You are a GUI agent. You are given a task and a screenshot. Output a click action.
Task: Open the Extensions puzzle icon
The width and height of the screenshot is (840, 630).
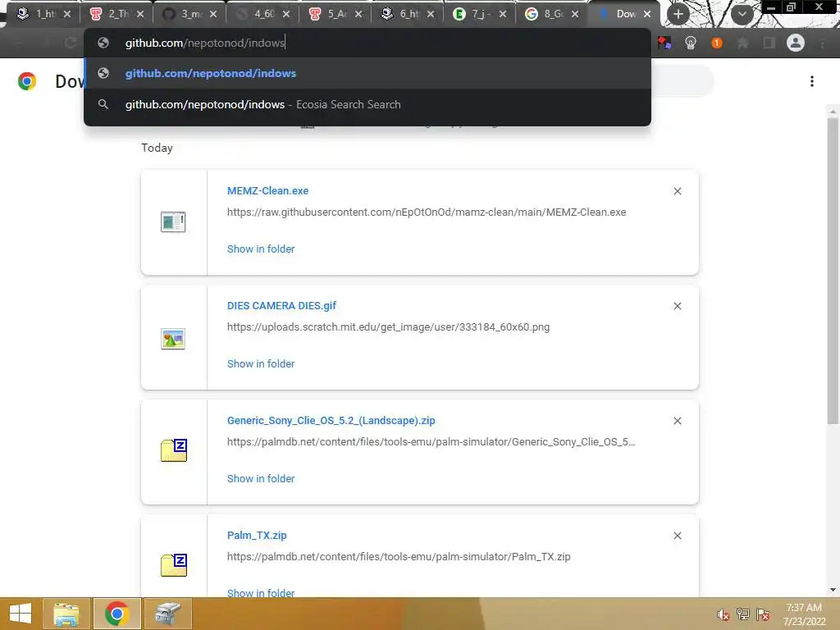(743, 43)
